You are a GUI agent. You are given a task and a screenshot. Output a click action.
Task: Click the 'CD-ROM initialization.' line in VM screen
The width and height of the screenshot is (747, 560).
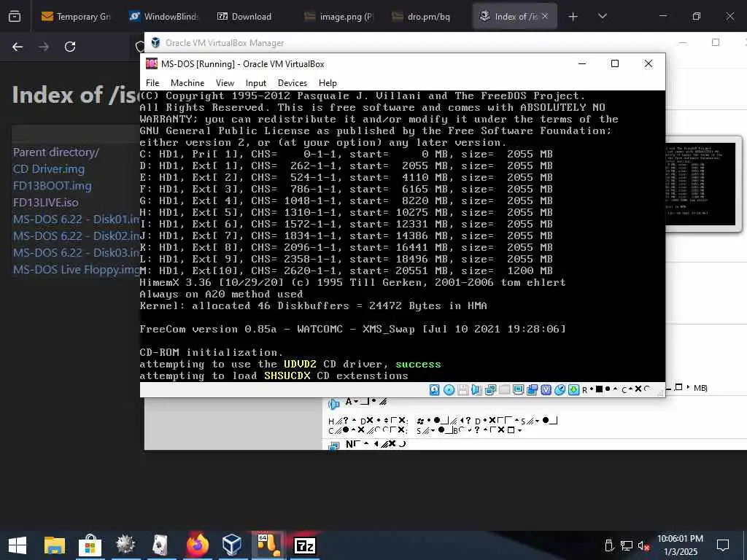tap(211, 352)
